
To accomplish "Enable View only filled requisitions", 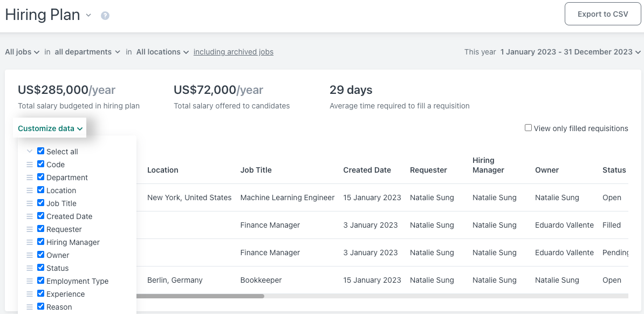I will pyautogui.click(x=528, y=128).
